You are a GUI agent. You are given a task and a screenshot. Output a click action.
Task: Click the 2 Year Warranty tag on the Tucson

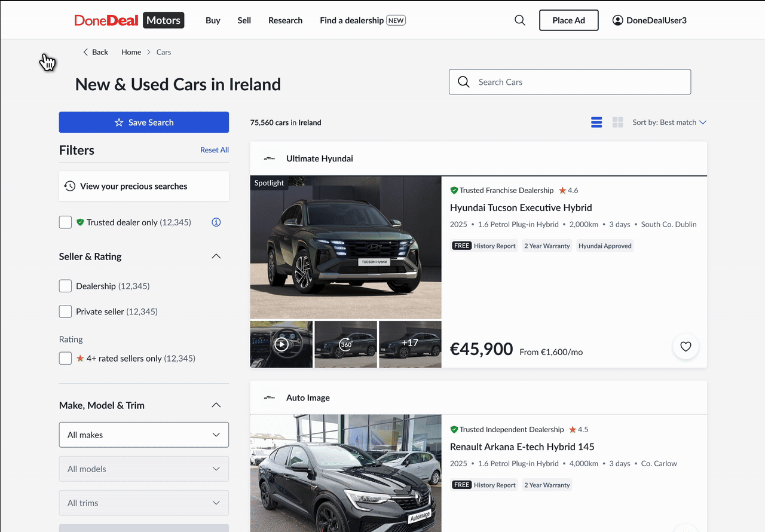[x=547, y=246]
